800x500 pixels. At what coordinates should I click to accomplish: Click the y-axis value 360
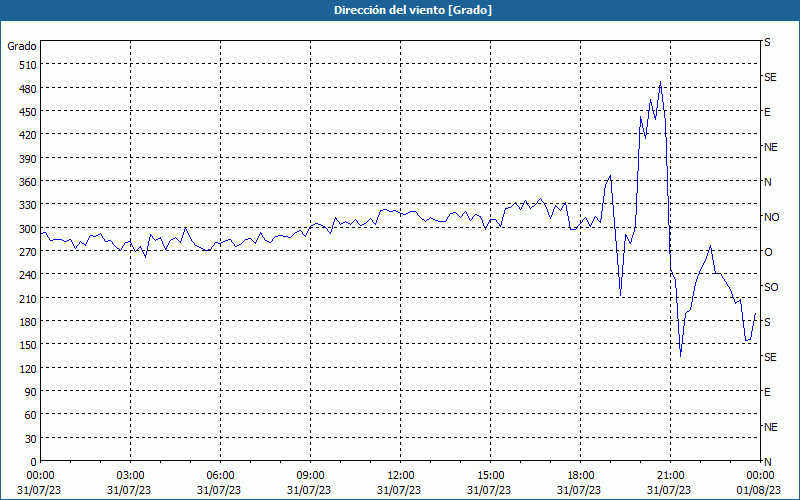[29, 182]
